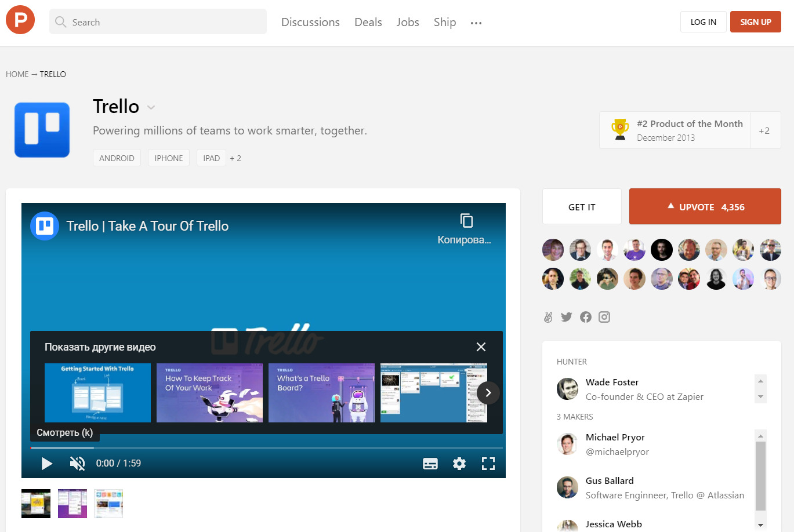Click the LOG IN button
Image resolution: width=794 pixels, height=532 pixels.
[x=704, y=22]
